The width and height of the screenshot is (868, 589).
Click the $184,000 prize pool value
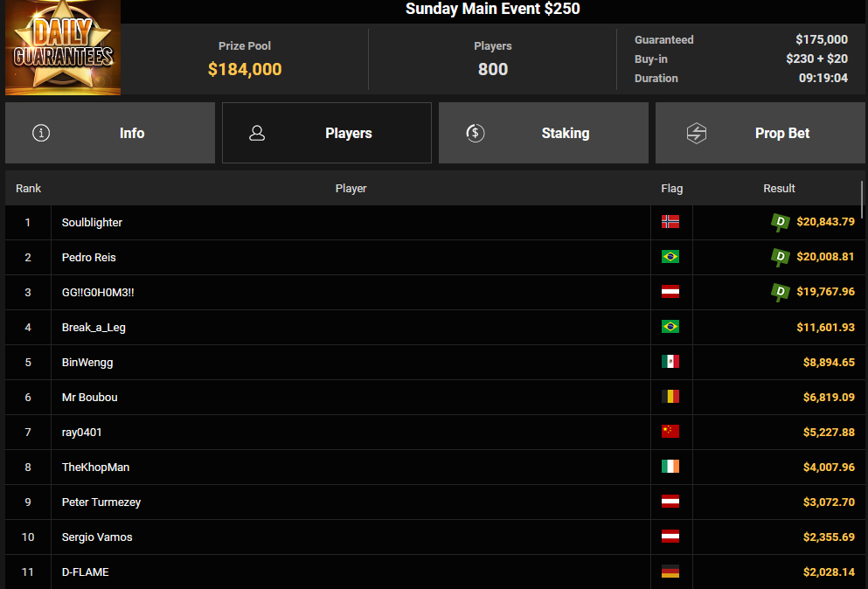[245, 69]
